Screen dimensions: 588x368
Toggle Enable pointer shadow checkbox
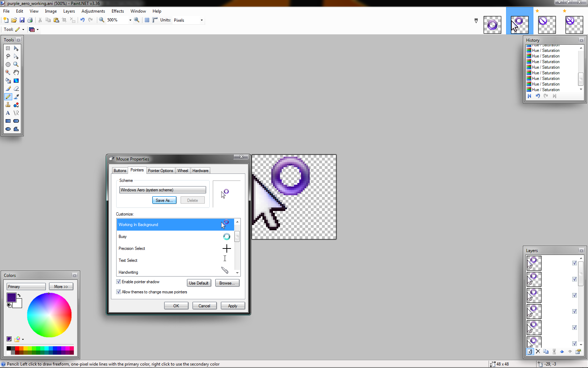[118, 282]
